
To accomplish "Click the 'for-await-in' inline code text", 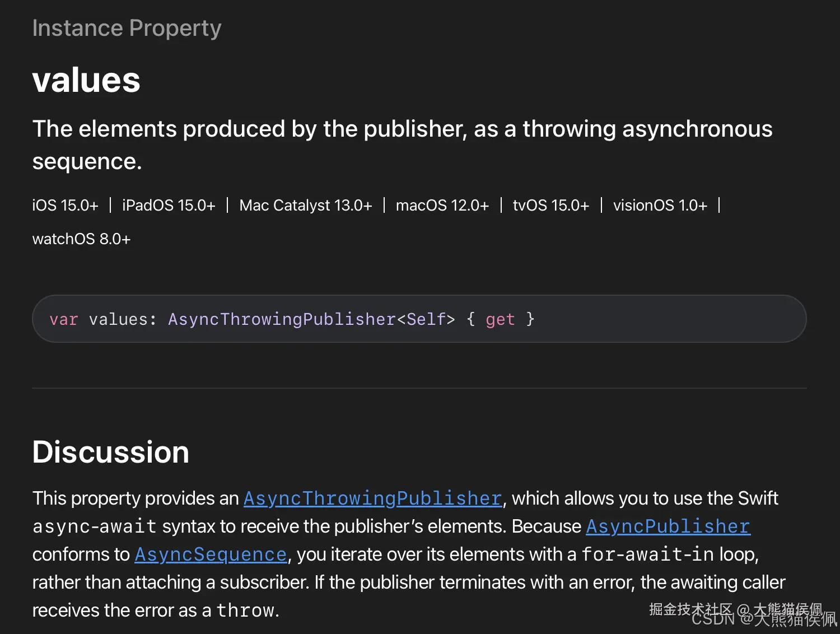I will [647, 554].
